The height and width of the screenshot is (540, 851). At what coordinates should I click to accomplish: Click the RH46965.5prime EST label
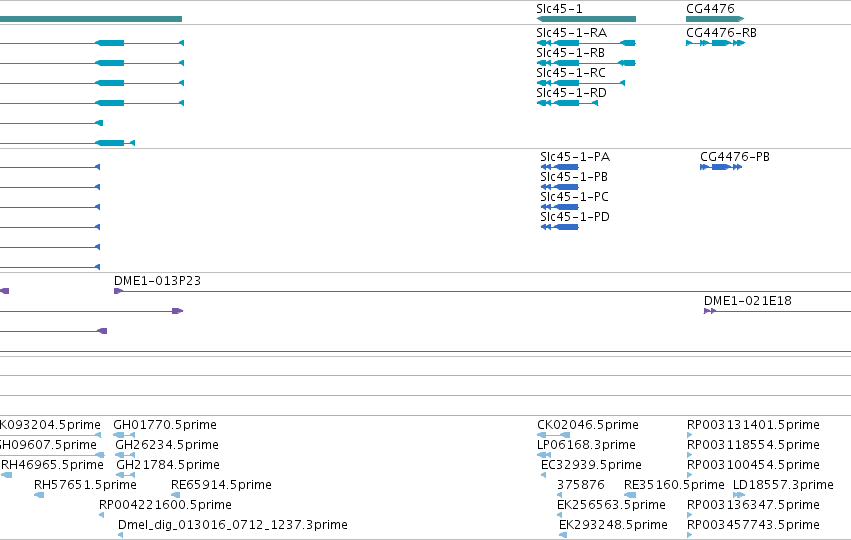tap(52, 465)
